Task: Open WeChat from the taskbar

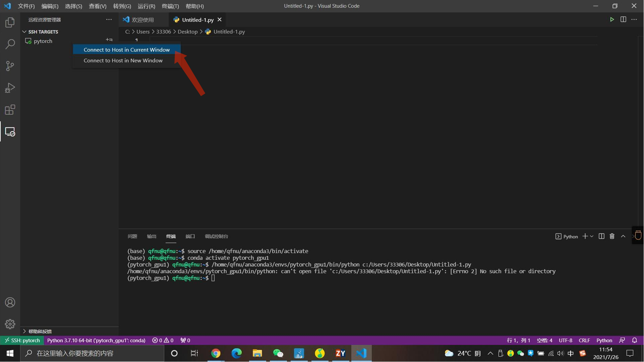Action: tap(278, 353)
